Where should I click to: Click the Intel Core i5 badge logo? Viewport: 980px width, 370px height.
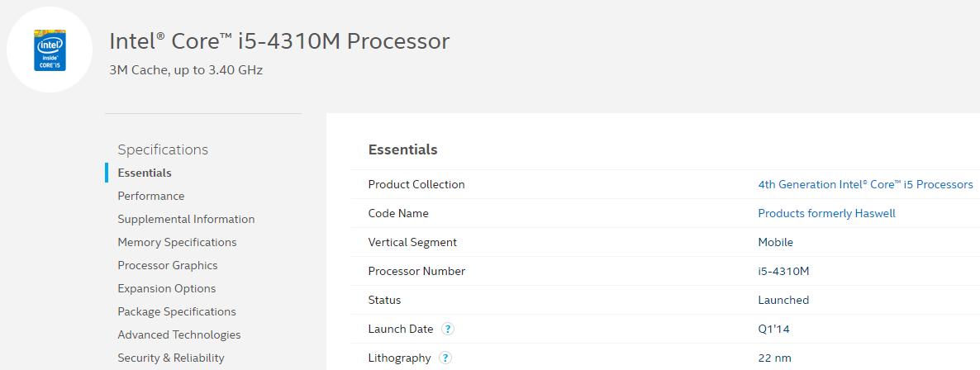pyautogui.click(x=50, y=50)
